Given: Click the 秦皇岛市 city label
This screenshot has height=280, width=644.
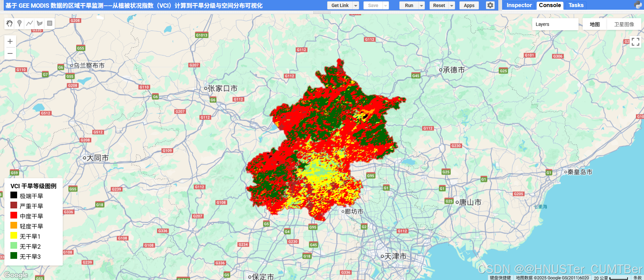Looking at the screenshot, I should (580, 172).
